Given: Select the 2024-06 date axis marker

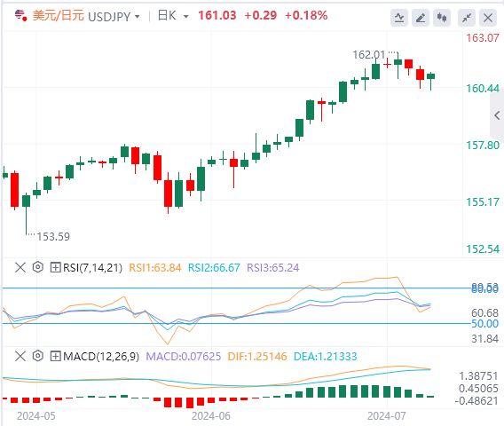Looking at the screenshot, I should [x=211, y=416].
